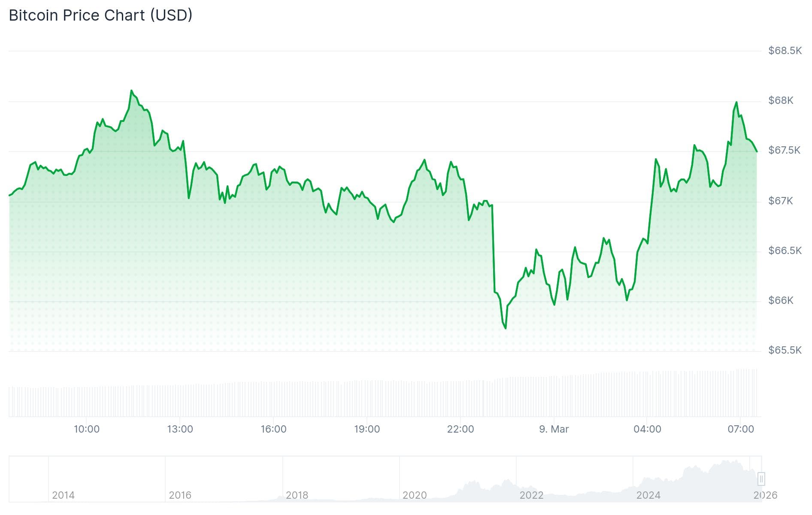
Task: Click the $68.5K price axis label
Action: point(785,51)
